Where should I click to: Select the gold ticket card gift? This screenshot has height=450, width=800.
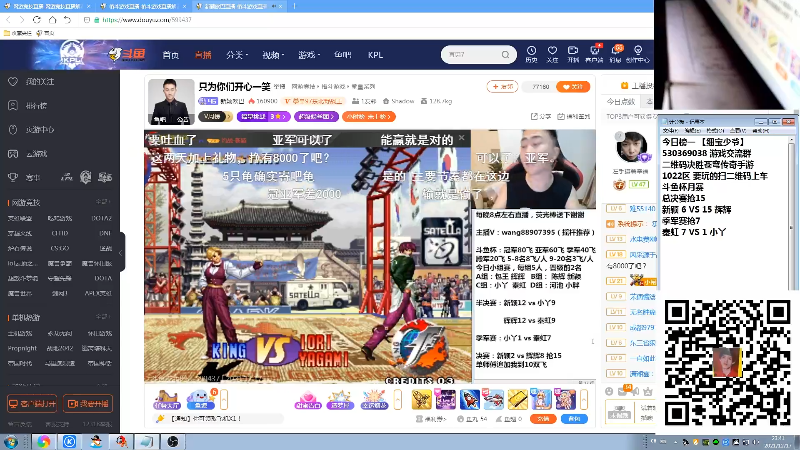coord(517,399)
